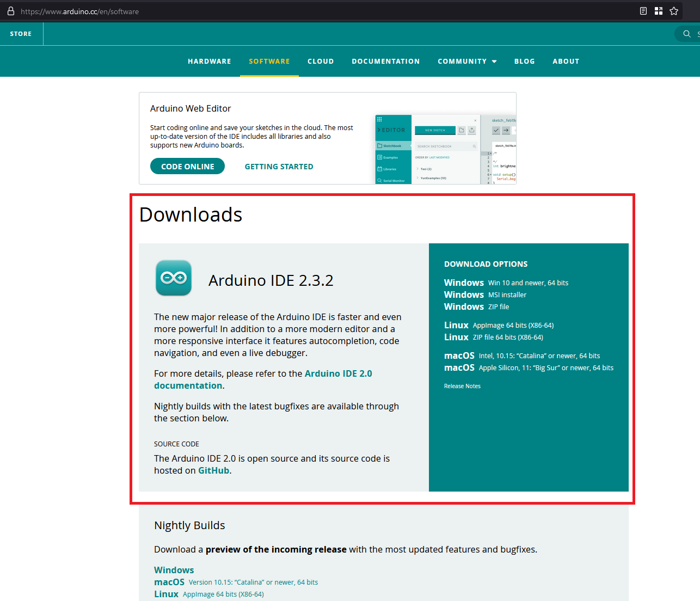Viewport: 700px width, 601px height.
Task: Click the URL address bar field
Action: click(x=327, y=11)
